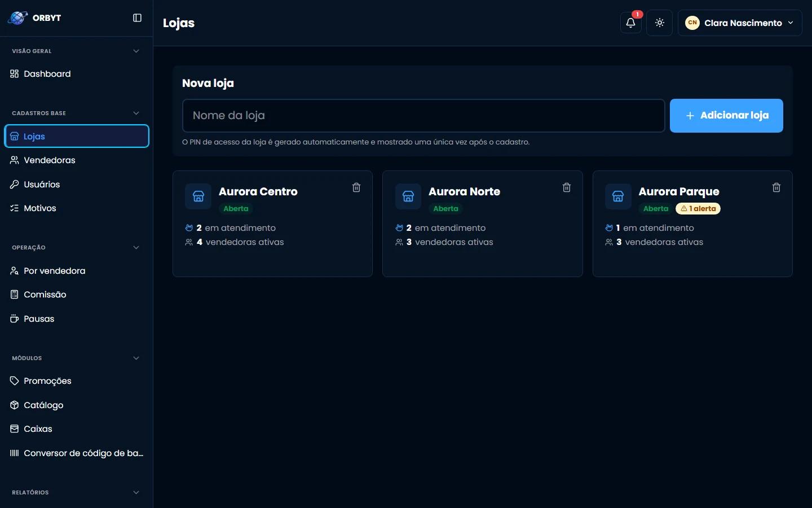Open the Aurora Parque card title
Image resolution: width=812 pixels, height=508 pixels.
[679, 192]
